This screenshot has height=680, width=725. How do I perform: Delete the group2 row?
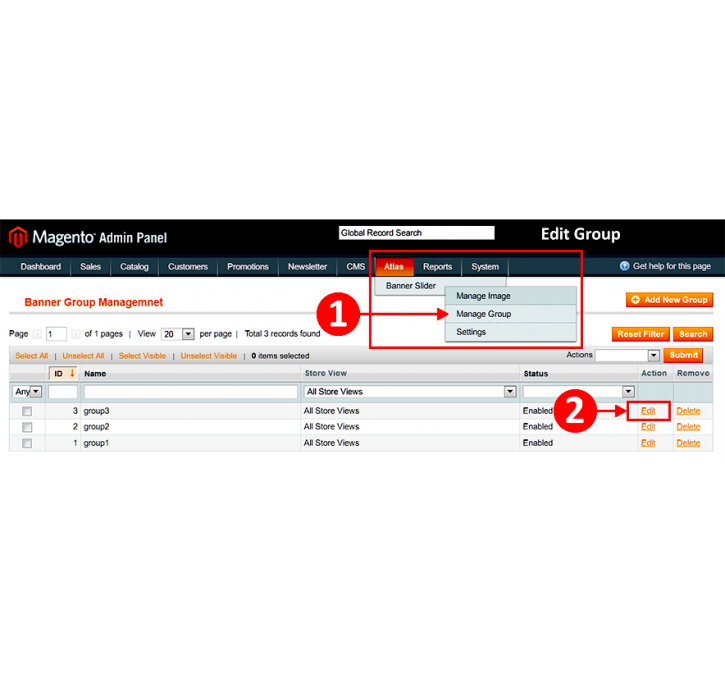(x=688, y=427)
